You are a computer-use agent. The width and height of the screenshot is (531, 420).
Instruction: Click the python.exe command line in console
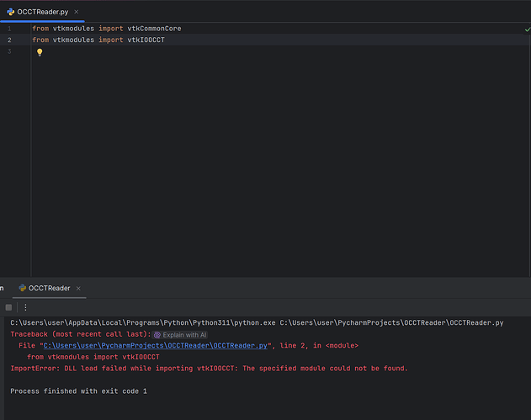coord(257,323)
